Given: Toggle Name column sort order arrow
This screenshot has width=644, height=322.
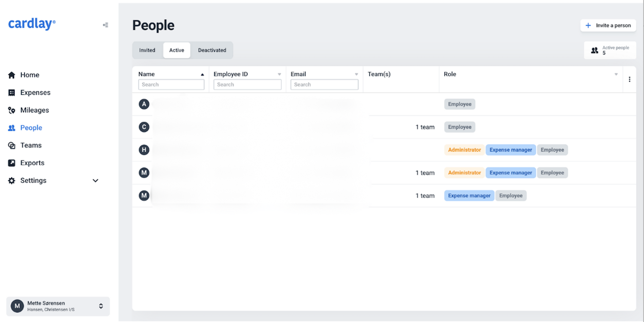Looking at the screenshot, I should click(202, 74).
